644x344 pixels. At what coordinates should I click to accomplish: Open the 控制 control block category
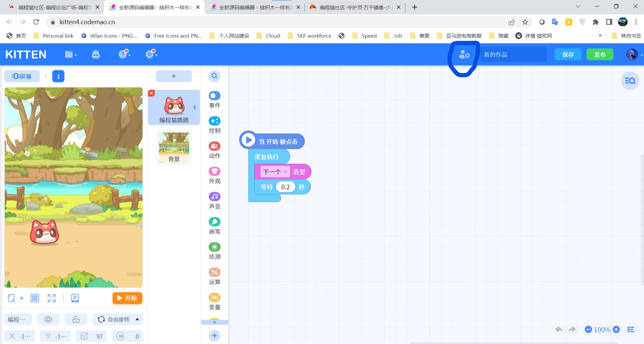click(x=214, y=125)
